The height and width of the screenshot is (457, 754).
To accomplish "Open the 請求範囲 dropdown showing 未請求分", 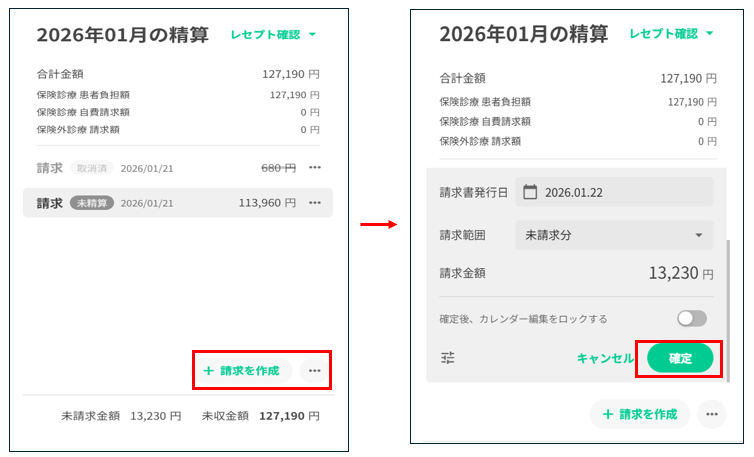I will coord(614,235).
